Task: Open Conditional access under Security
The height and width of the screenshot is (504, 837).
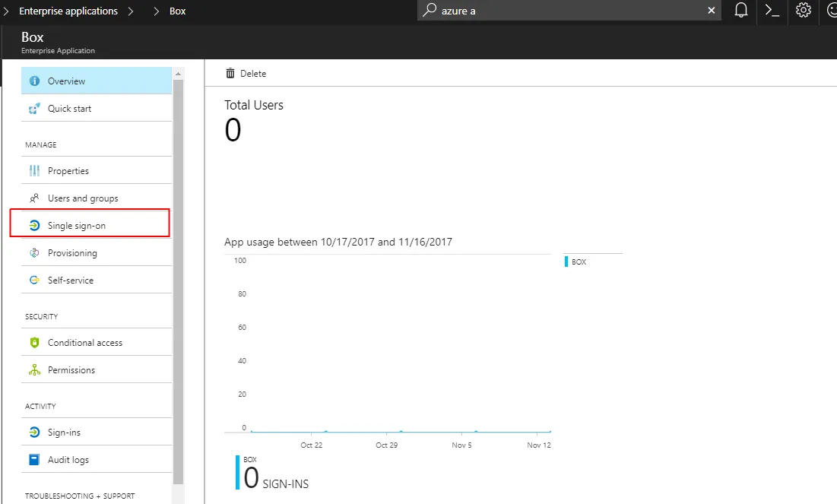Action: click(97, 343)
